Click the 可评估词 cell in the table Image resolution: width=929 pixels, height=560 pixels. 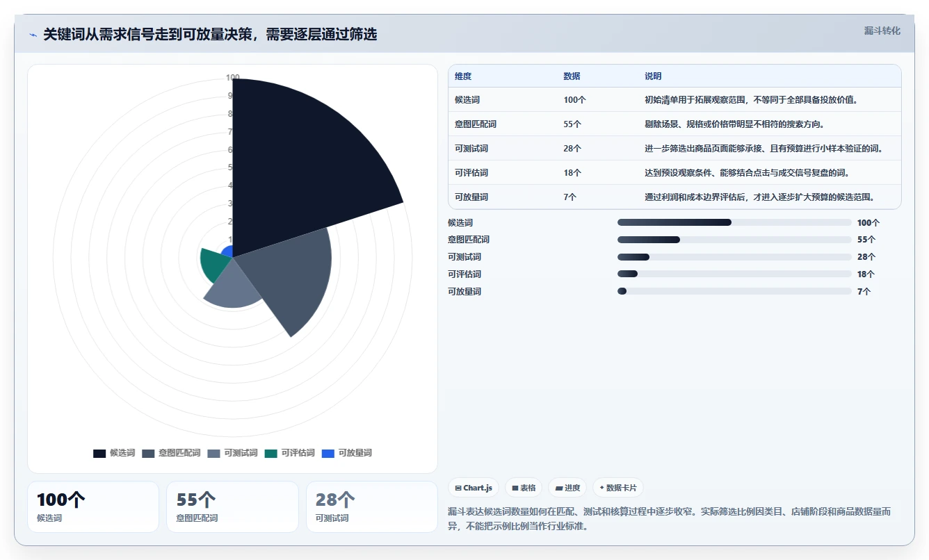click(471, 173)
